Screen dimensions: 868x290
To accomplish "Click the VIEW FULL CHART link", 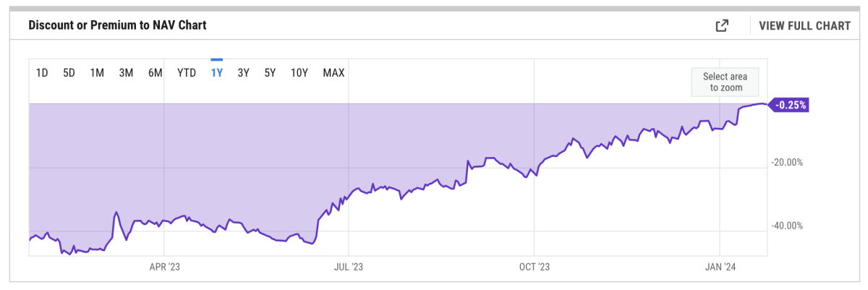I will click(804, 26).
